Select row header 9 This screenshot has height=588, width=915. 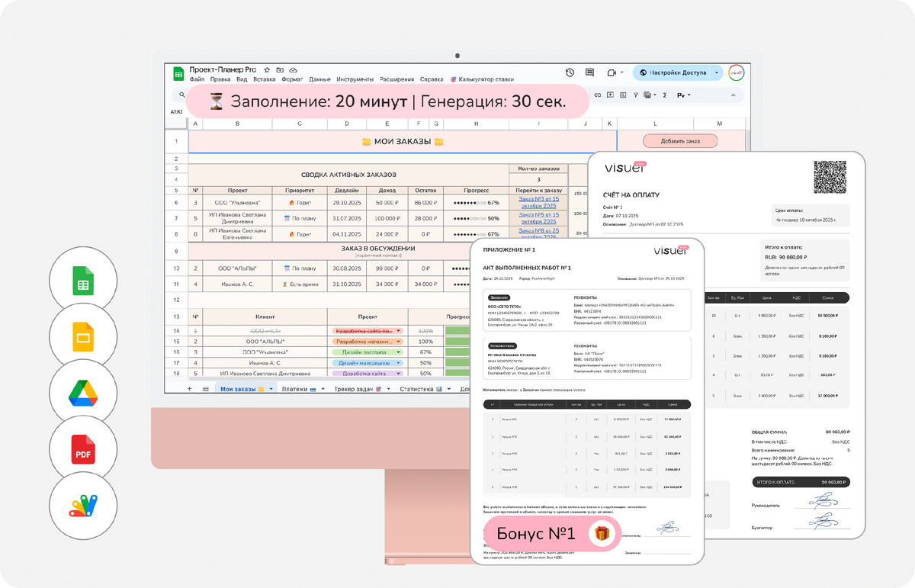click(175, 250)
